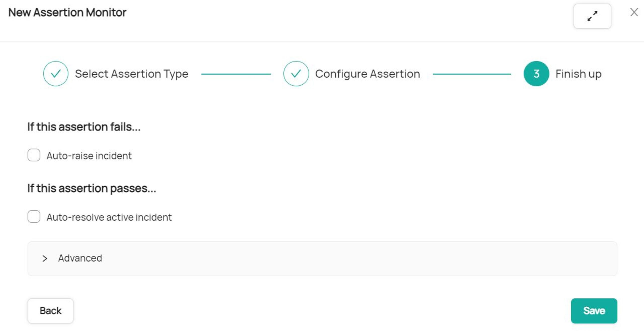The image size is (644, 333).
Task: Expand Advanced using the chevron arrow
Action: (45, 258)
